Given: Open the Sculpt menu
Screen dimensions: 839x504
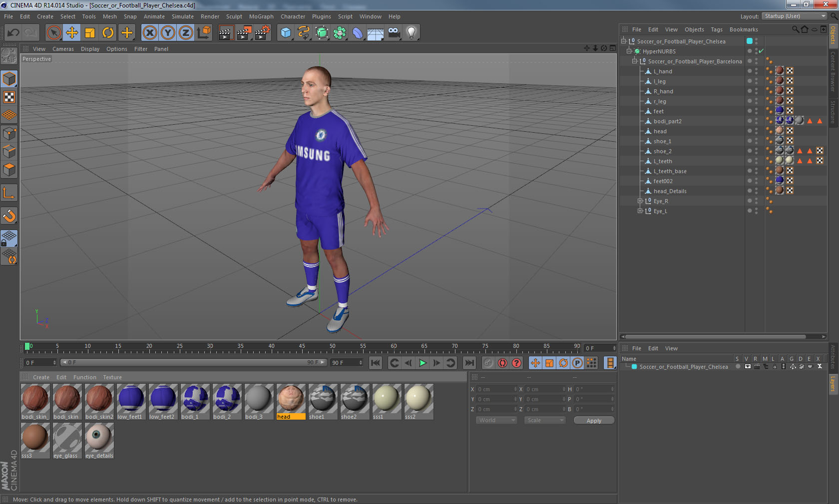Looking at the screenshot, I should point(234,16).
